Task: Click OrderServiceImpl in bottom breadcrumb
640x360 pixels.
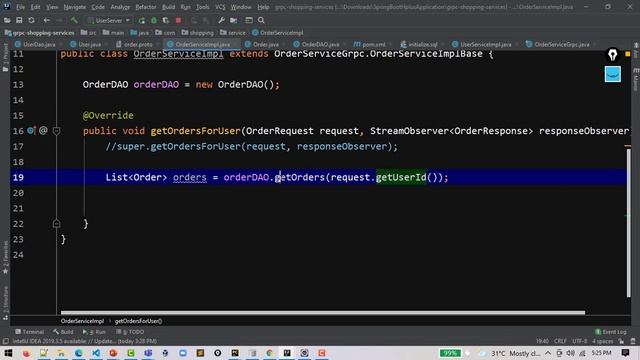Action: 82,321
